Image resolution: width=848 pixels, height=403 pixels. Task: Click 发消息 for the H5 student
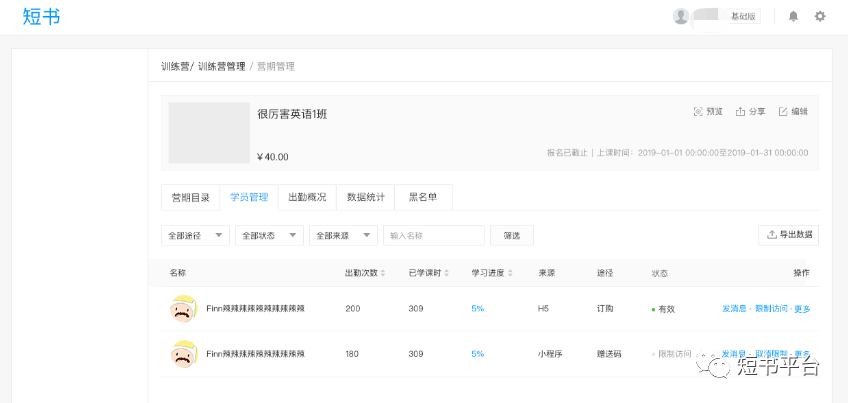[734, 309]
